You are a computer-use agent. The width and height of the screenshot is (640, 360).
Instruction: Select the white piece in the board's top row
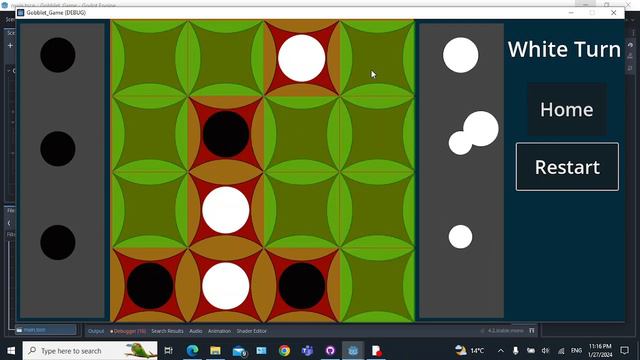coord(302,58)
